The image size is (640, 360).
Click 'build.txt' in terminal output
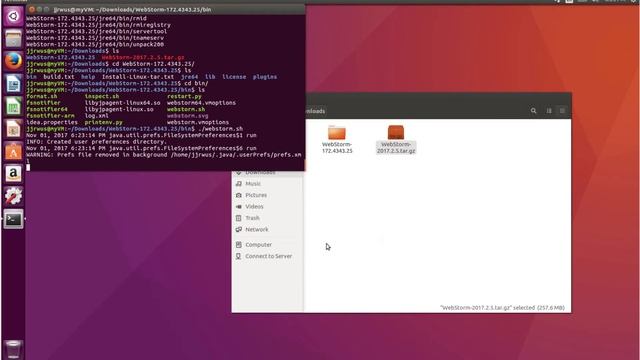point(59,77)
